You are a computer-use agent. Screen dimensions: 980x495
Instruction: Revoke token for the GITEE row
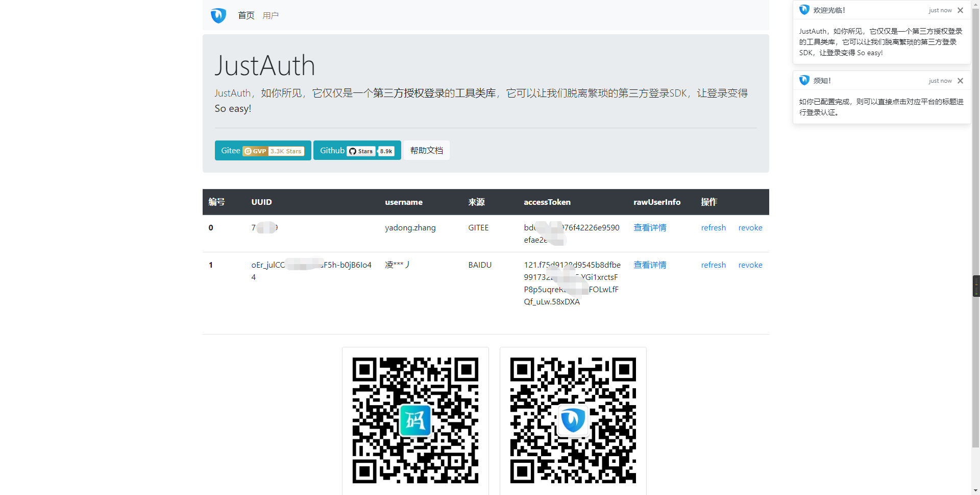click(750, 227)
